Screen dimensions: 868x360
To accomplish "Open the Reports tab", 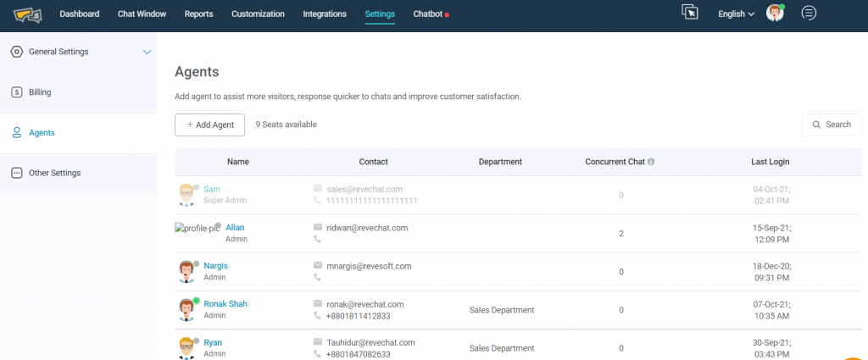I will pyautogui.click(x=198, y=14).
